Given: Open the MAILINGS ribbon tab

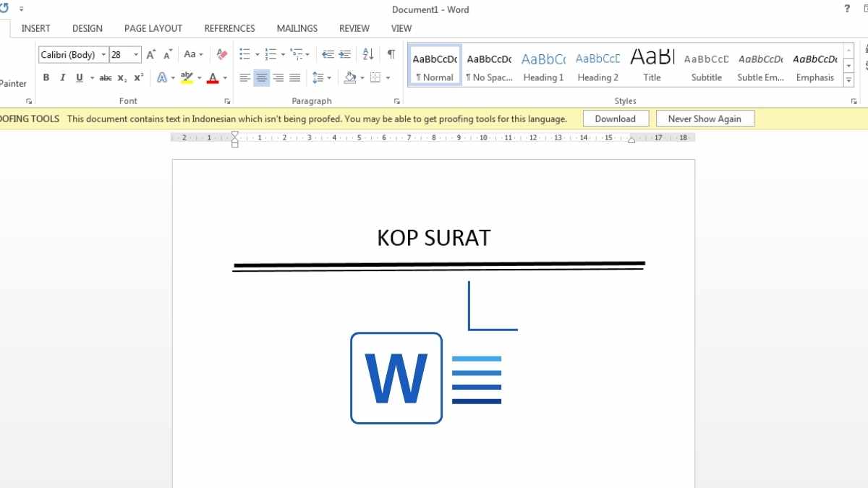Looking at the screenshot, I should coord(297,28).
